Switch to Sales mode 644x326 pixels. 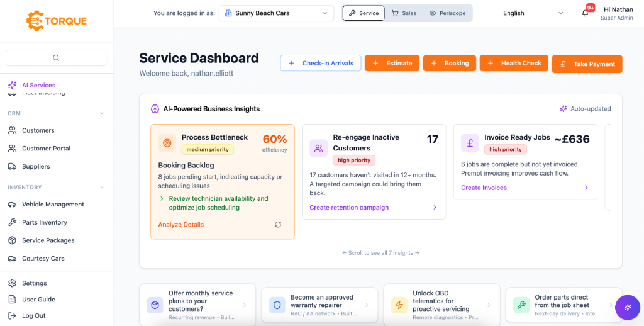coord(404,13)
